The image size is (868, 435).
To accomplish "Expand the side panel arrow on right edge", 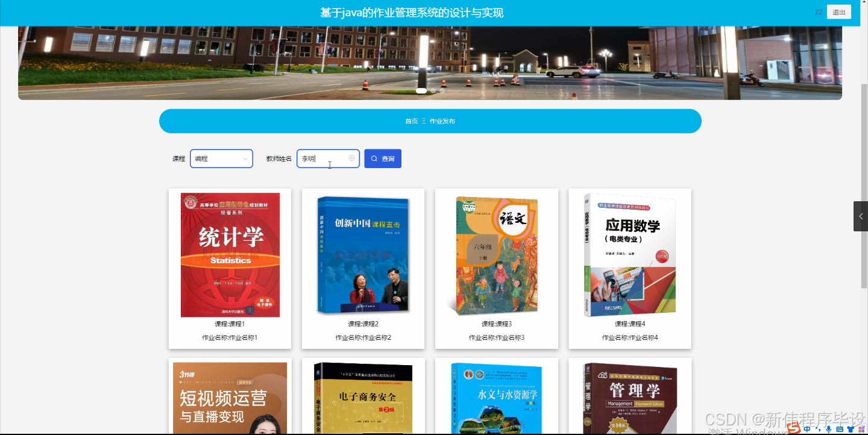I will coord(861,216).
